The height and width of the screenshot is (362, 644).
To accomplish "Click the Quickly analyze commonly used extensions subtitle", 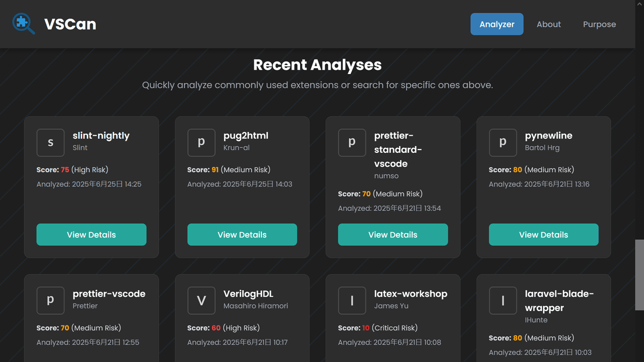I will [318, 85].
